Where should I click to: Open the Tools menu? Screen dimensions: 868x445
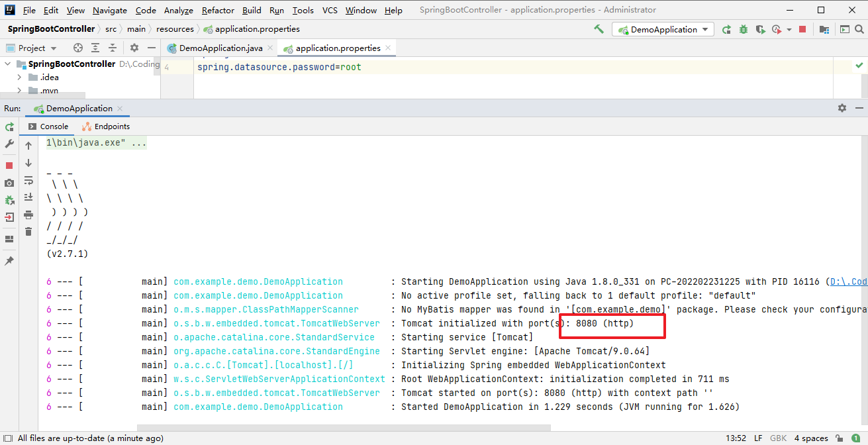click(x=303, y=10)
